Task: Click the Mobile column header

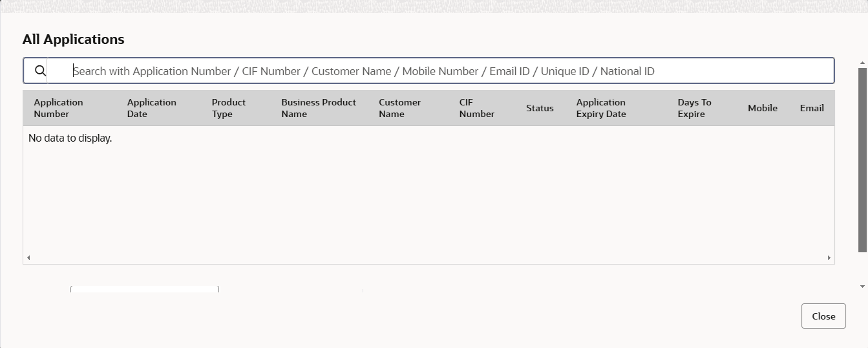Action: pyautogui.click(x=763, y=108)
